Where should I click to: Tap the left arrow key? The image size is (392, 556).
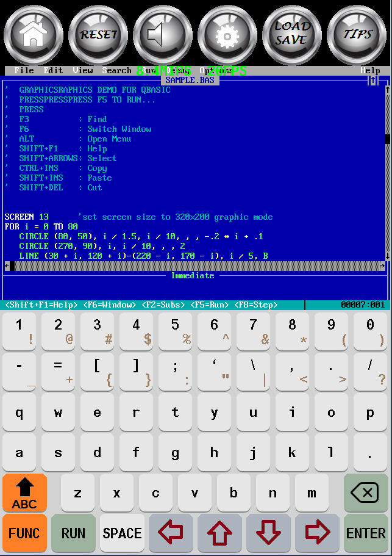pos(171,532)
